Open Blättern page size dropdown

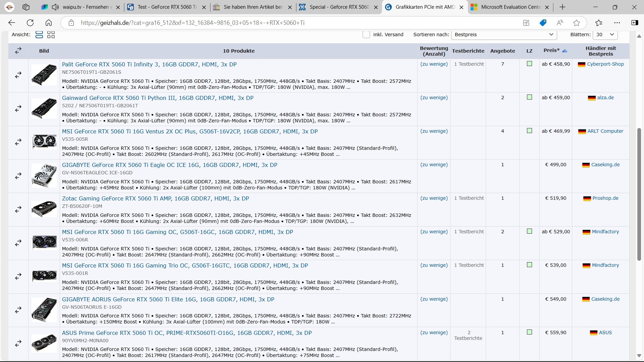point(605,35)
